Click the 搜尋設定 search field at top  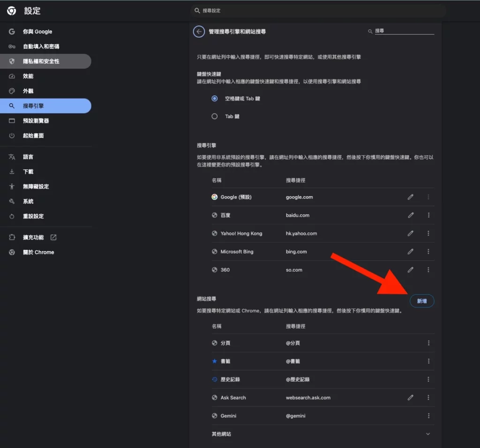tap(319, 11)
